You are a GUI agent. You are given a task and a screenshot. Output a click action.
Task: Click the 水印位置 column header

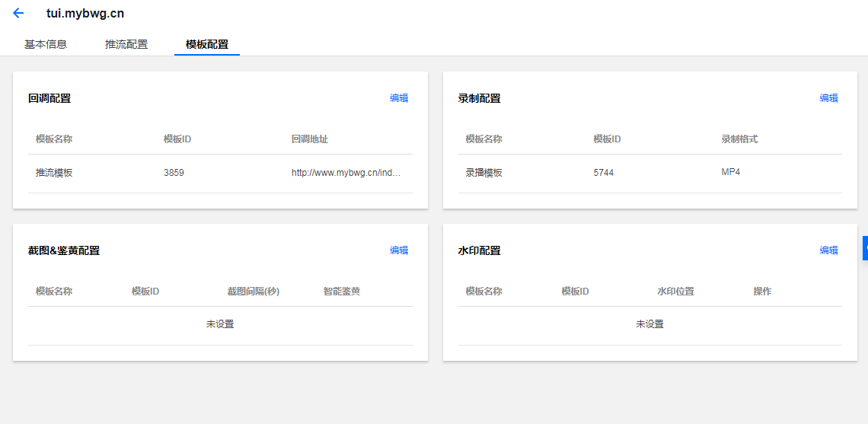(x=675, y=292)
